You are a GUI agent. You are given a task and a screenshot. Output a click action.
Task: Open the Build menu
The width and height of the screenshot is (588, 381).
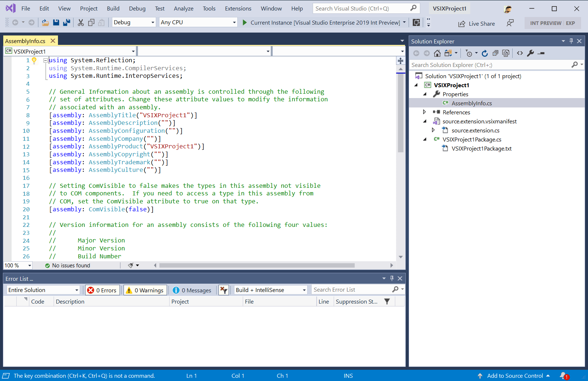click(113, 8)
